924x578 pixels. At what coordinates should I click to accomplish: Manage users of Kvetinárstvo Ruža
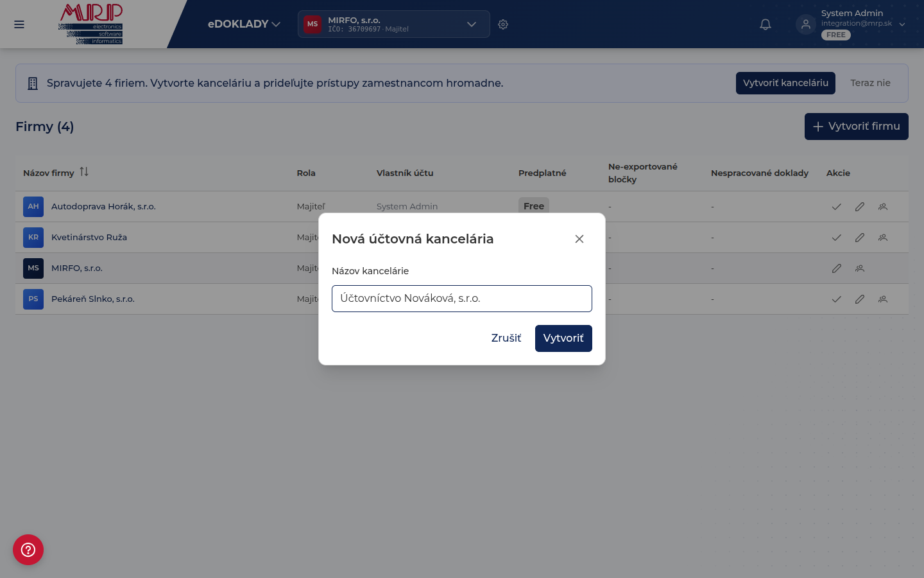[883, 238]
